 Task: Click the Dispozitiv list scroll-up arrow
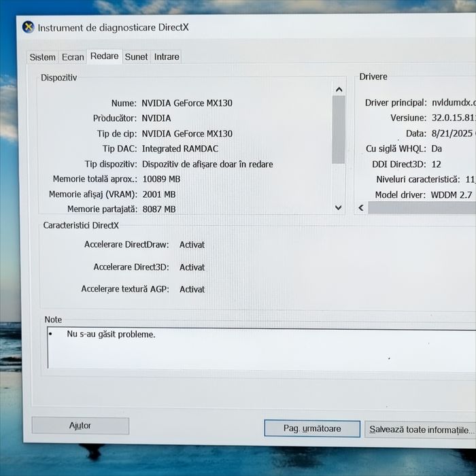[339, 90]
